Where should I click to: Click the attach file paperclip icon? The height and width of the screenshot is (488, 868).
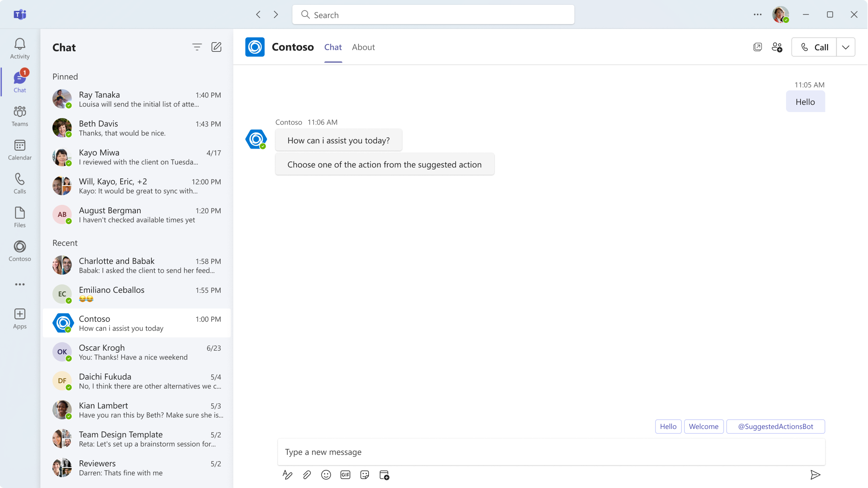[307, 475]
